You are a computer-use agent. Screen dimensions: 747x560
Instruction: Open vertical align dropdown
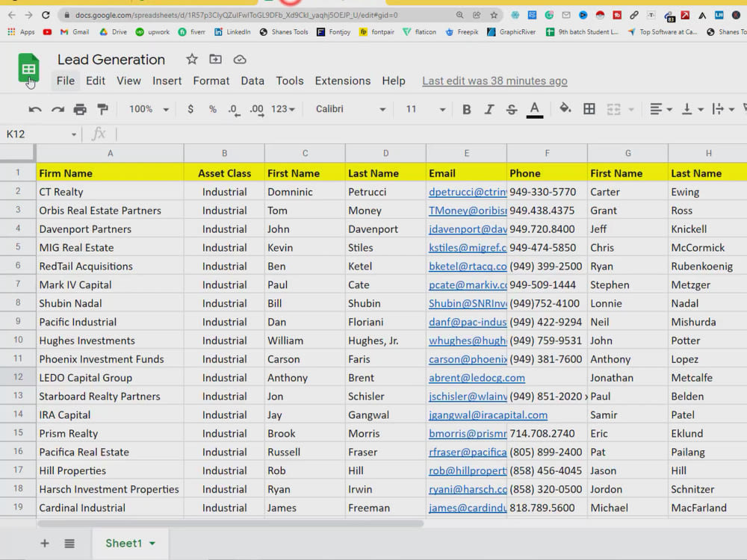(x=692, y=109)
